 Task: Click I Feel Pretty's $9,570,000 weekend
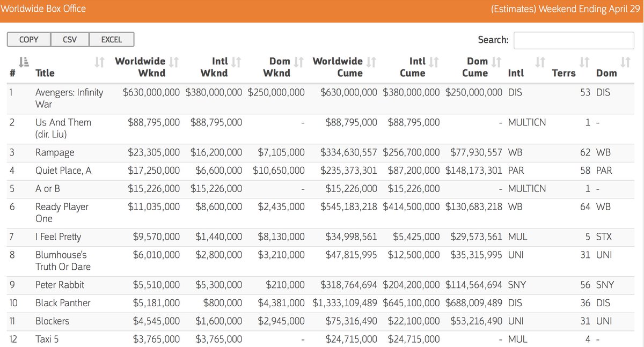[156, 237]
